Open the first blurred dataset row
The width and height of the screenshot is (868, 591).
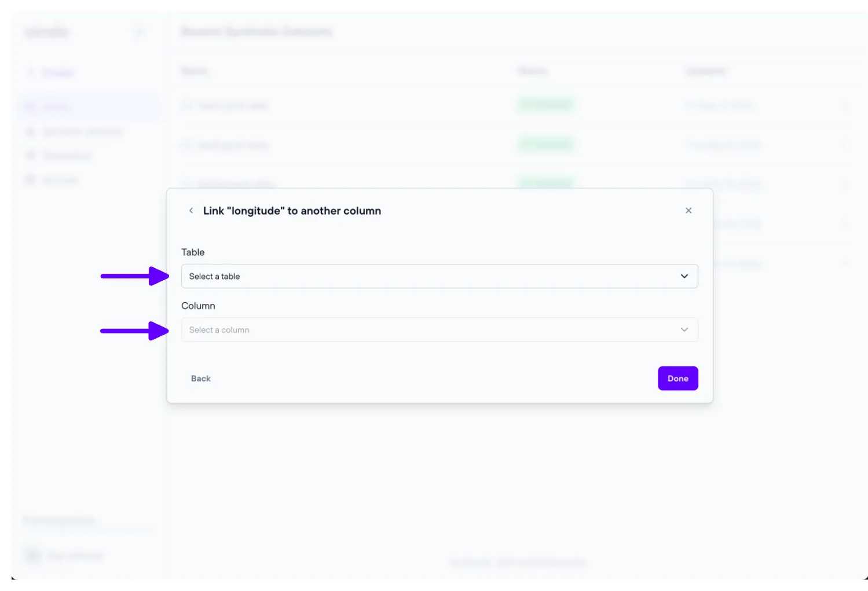pos(233,106)
